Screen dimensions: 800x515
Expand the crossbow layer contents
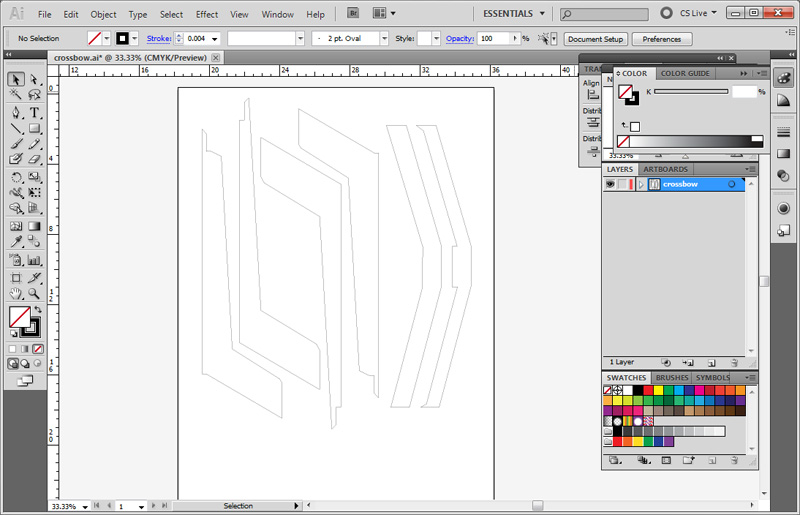coord(641,184)
